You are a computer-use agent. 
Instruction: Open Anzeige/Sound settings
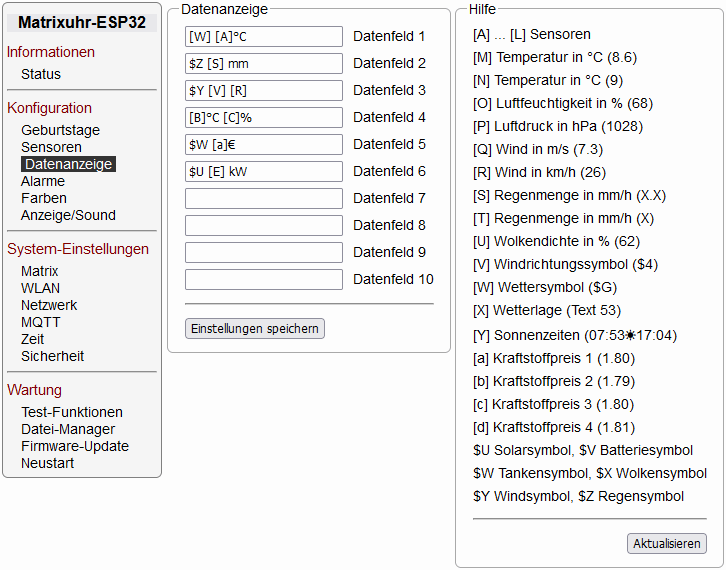(68, 215)
